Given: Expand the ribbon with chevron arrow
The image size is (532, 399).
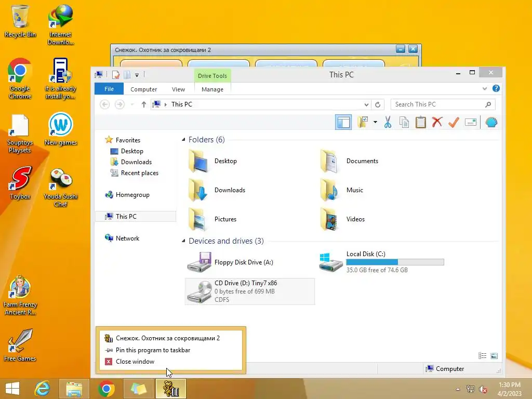Looking at the screenshot, I should (x=485, y=89).
